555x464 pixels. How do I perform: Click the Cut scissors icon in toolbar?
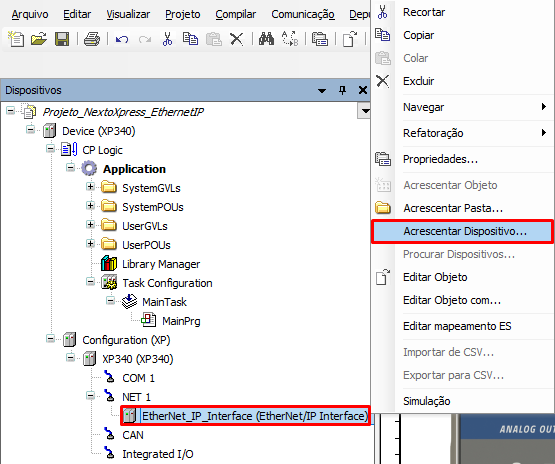click(167, 39)
